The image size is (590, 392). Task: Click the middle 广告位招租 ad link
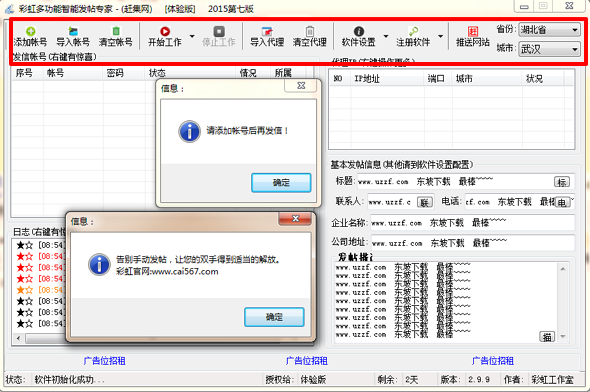pos(307,361)
